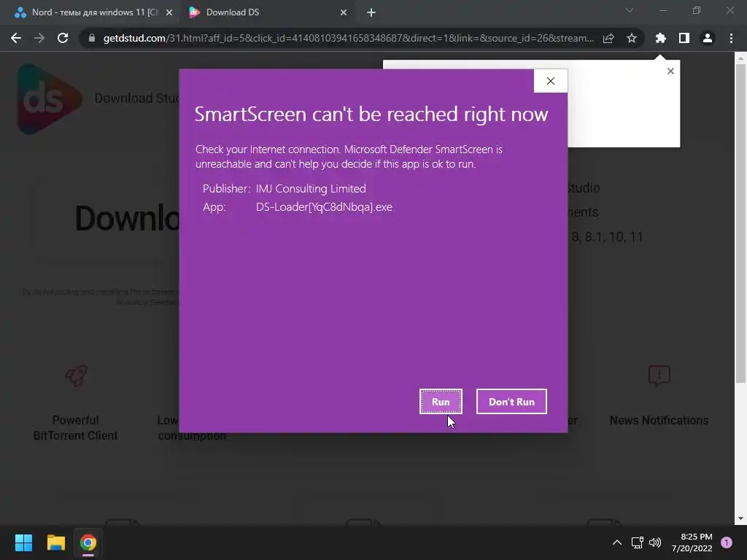The image size is (747, 560).
Task: Click the Powerful BitTorrent Client rocket icon
Action: [x=76, y=376]
